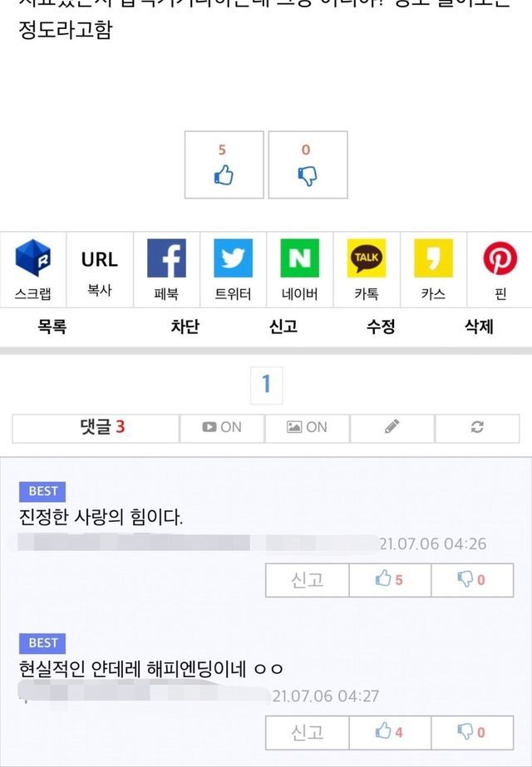Share via KakaoTalk 카톡 icon

click(x=367, y=269)
